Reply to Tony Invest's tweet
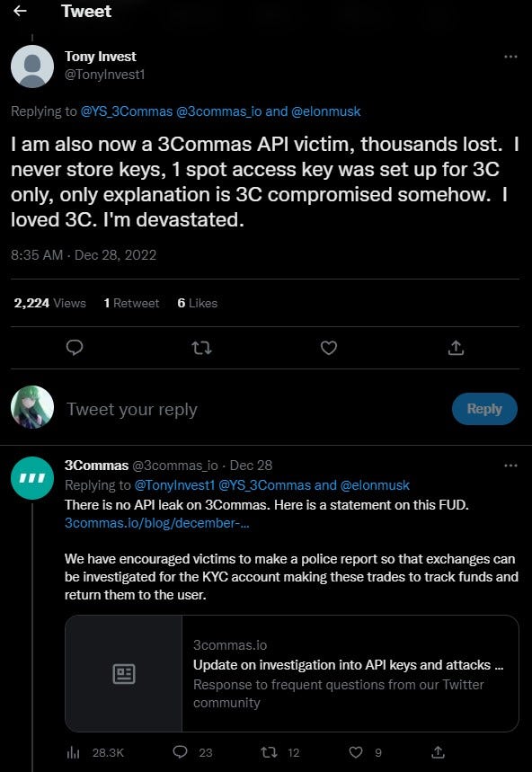The image size is (532, 772). pyautogui.click(x=75, y=348)
